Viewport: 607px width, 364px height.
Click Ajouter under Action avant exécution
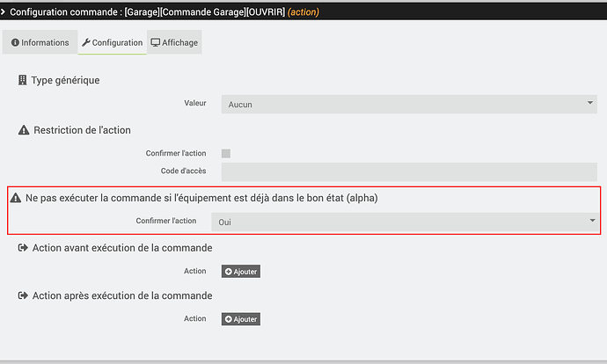(241, 272)
